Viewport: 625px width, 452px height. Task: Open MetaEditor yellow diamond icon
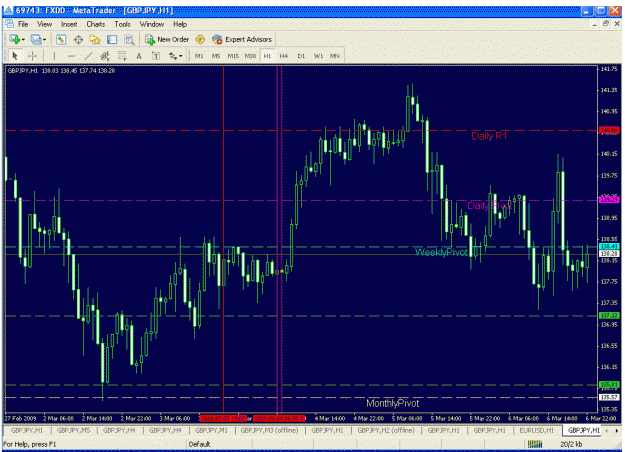click(x=200, y=39)
